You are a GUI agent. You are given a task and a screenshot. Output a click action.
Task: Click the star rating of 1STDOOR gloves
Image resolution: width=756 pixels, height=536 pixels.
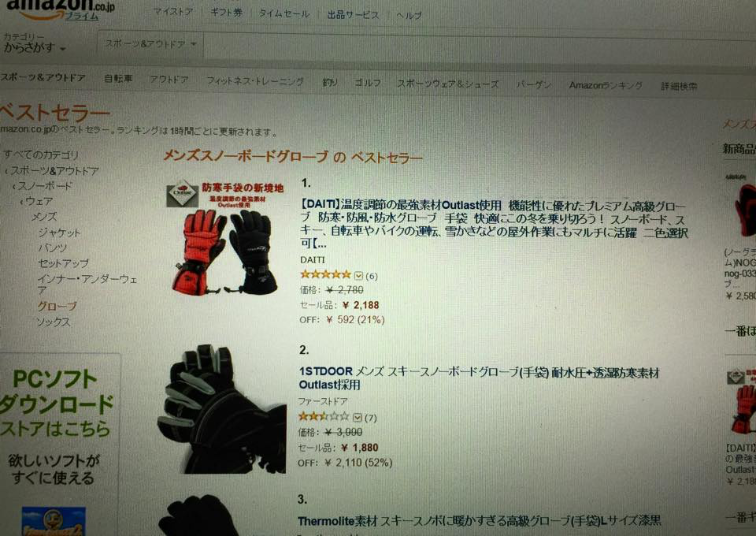[324, 416]
